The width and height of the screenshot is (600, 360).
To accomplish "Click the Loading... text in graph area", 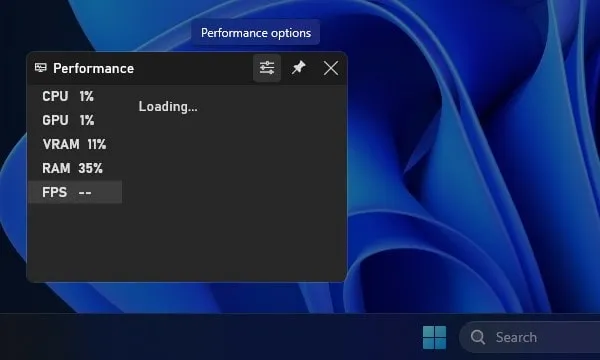I will click(x=168, y=106).
